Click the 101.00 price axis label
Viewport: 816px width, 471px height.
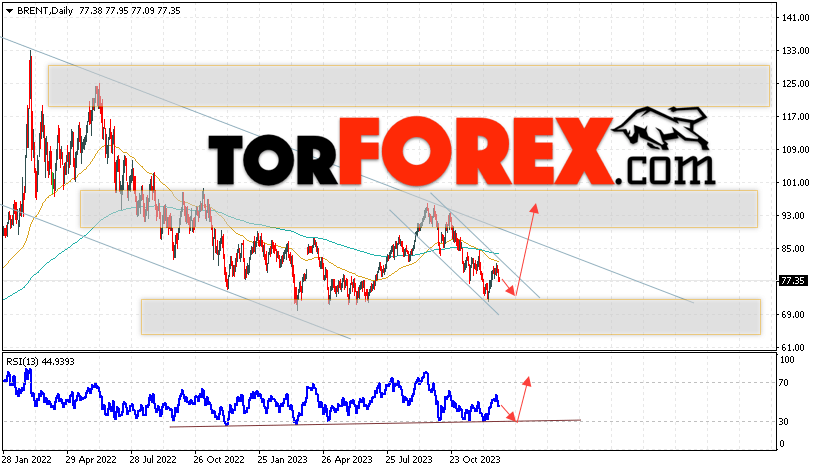click(796, 183)
